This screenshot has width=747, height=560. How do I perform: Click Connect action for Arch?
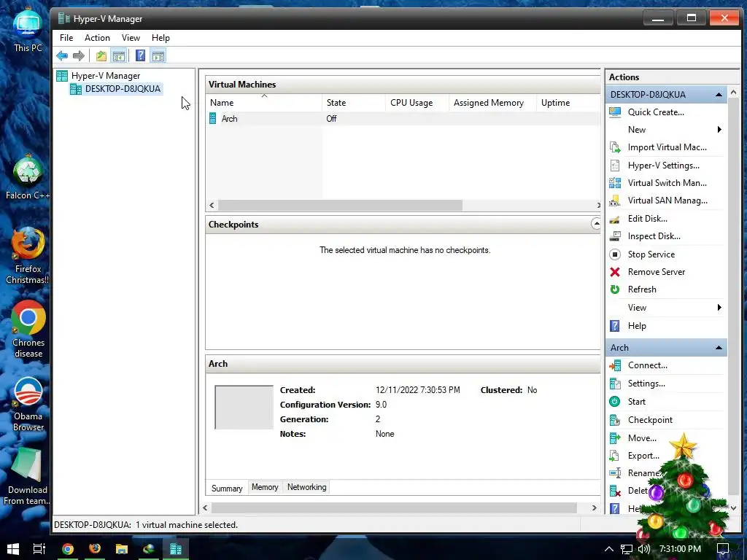[647, 365]
